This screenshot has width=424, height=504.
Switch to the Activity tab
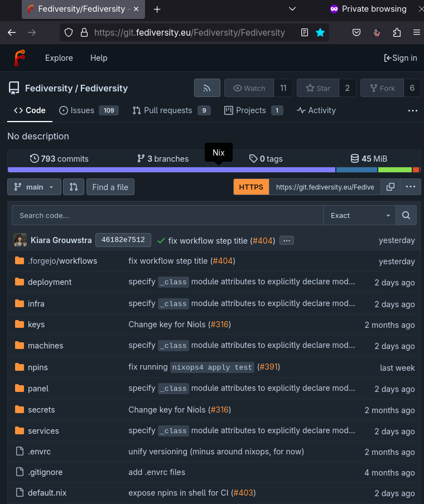316,110
